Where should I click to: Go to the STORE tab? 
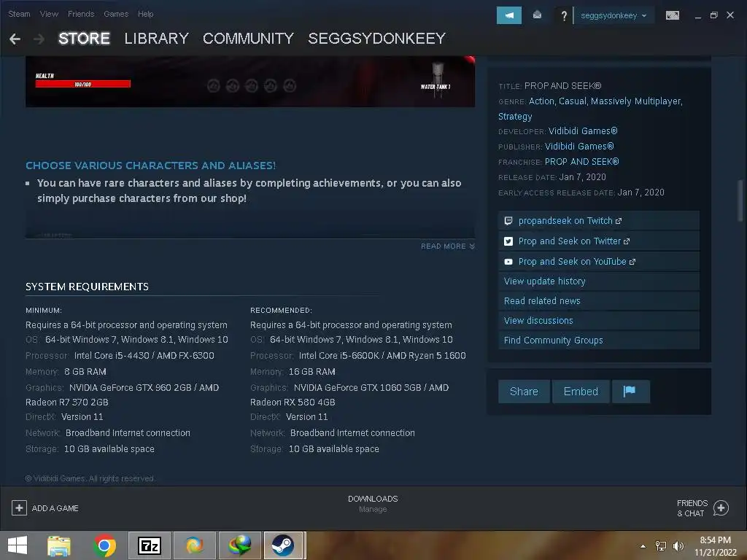pyautogui.click(x=84, y=39)
